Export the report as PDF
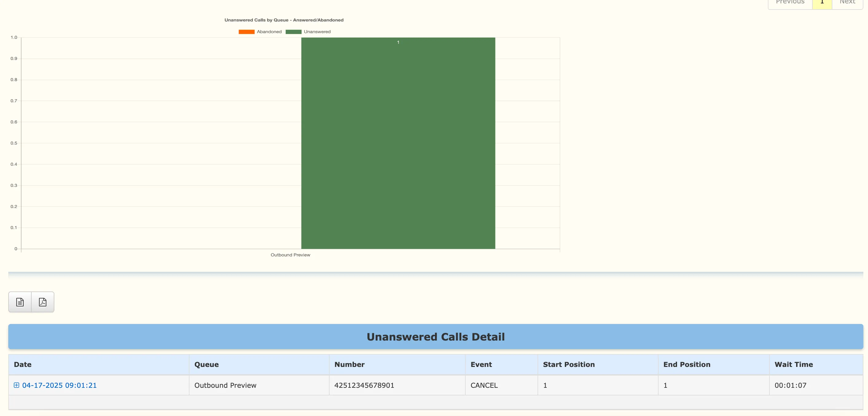 [x=42, y=302]
